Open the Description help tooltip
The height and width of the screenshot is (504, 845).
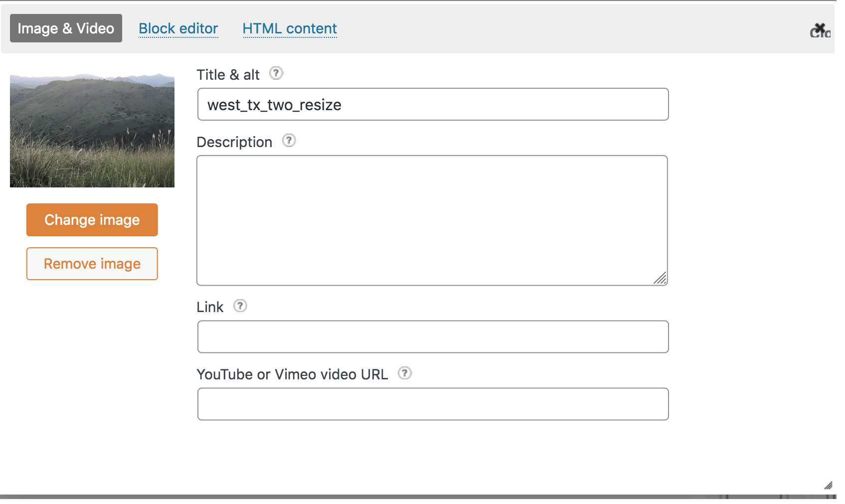289,141
